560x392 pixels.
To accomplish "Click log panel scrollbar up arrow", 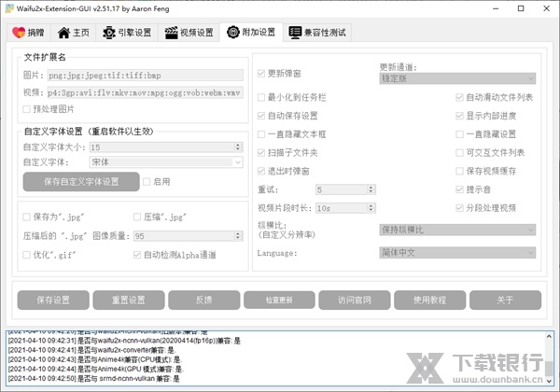I will pyautogui.click(x=549, y=336).
